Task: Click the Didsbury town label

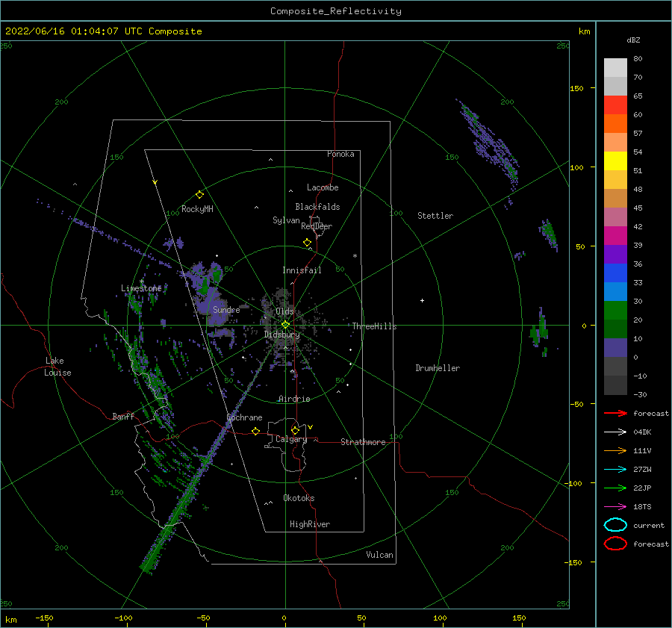Action: pyautogui.click(x=282, y=335)
